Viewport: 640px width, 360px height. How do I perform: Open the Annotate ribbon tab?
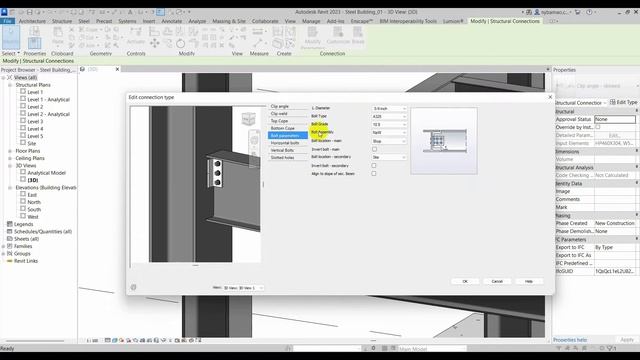pyautogui.click(x=172, y=21)
